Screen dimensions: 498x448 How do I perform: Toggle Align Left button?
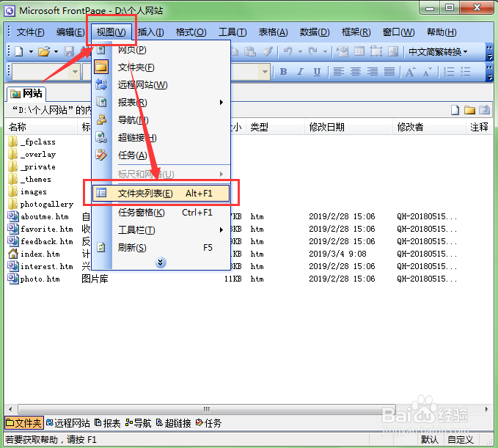point(339,72)
